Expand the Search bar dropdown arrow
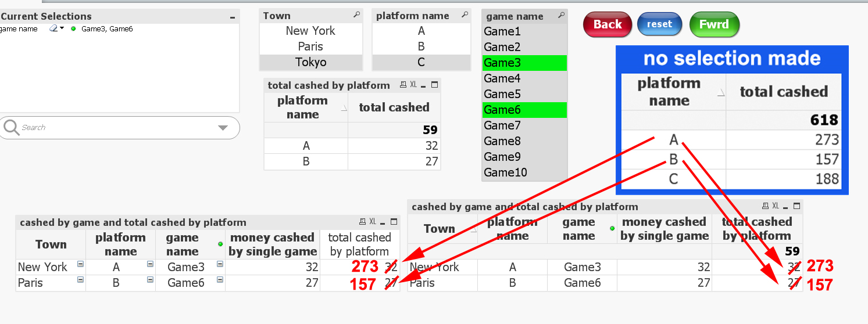 [x=223, y=128]
